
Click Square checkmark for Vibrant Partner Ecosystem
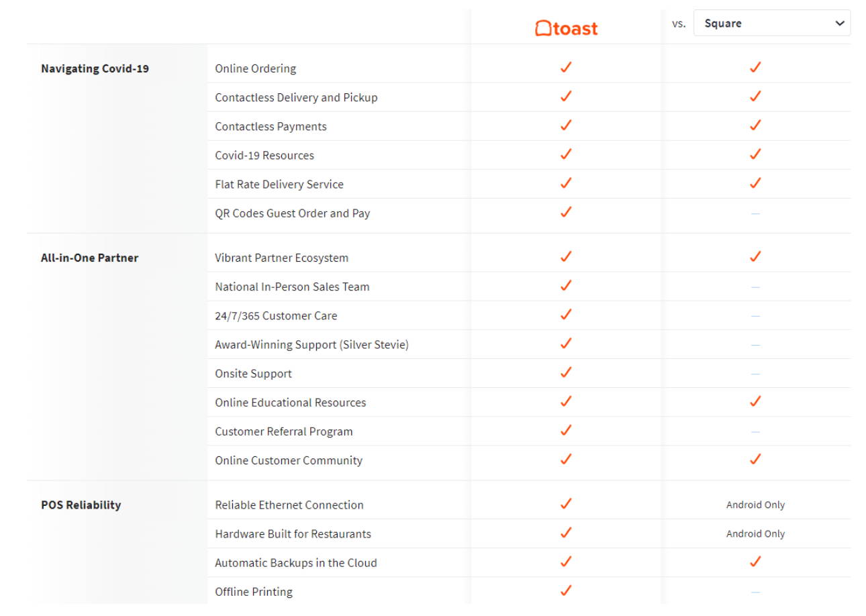pos(755,256)
